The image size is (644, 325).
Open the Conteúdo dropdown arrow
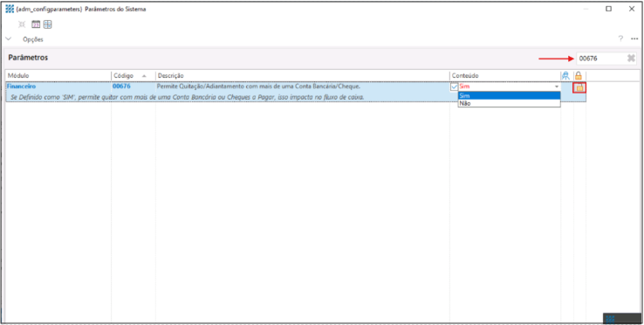click(557, 86)
